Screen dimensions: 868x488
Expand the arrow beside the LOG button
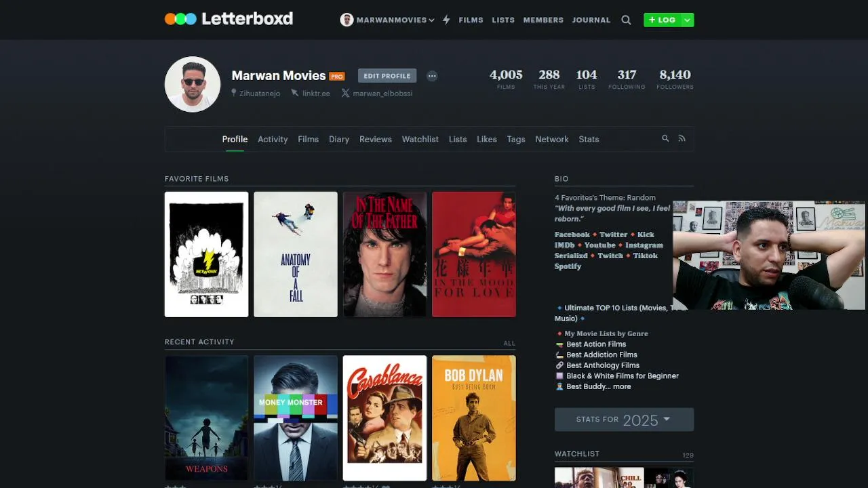tap(687, 20)
